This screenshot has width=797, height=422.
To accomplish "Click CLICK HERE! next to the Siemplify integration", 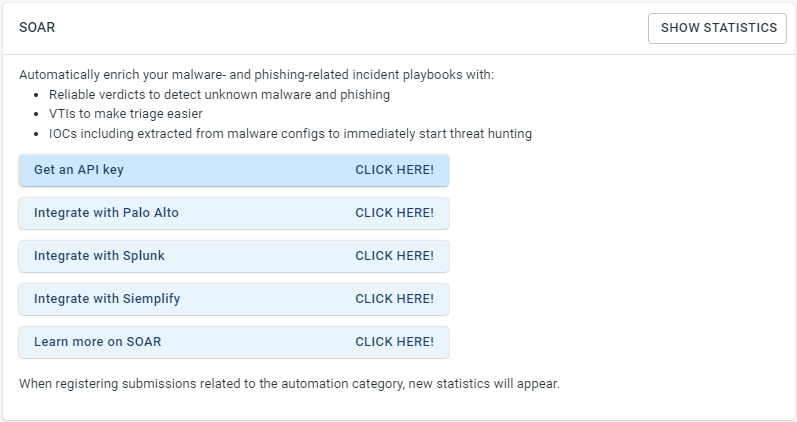I will pyautogui.click(x=394, y=298).
